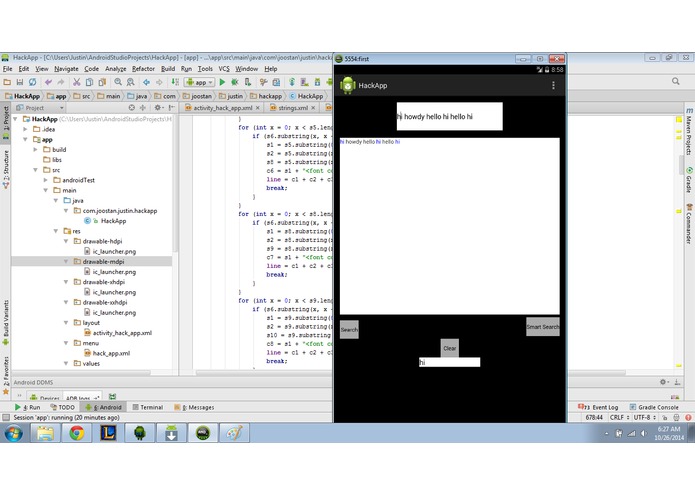This screenshot has width=695, height=494.
Task: Click the Forward navigation arrow
Action: pyautogui.click(x=159, y=82)
